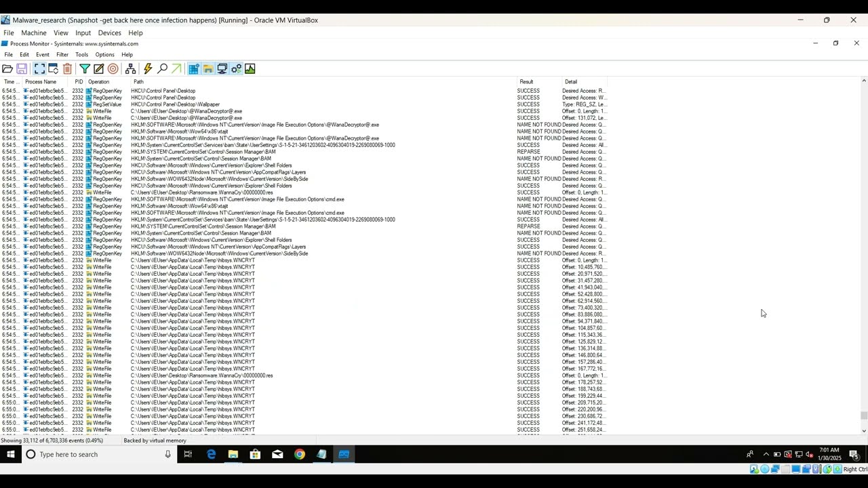Launch Microsoft Edge from taskbar
Screen dimensions: 868x488
click(x=211, y=454)
